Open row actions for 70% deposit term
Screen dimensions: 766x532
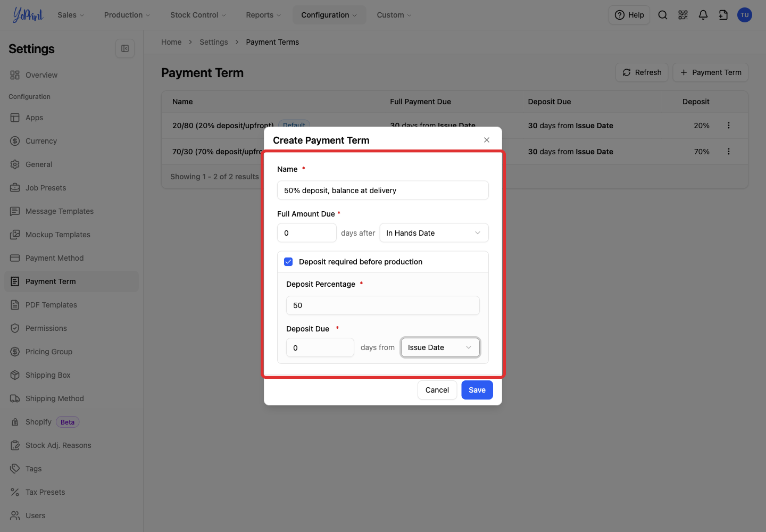coord(729,152)
